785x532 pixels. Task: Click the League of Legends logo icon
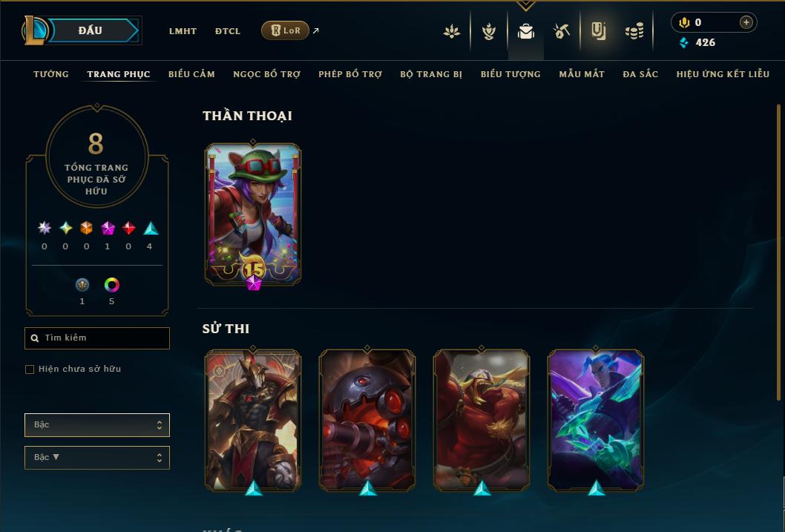click(x=34, y=30)
